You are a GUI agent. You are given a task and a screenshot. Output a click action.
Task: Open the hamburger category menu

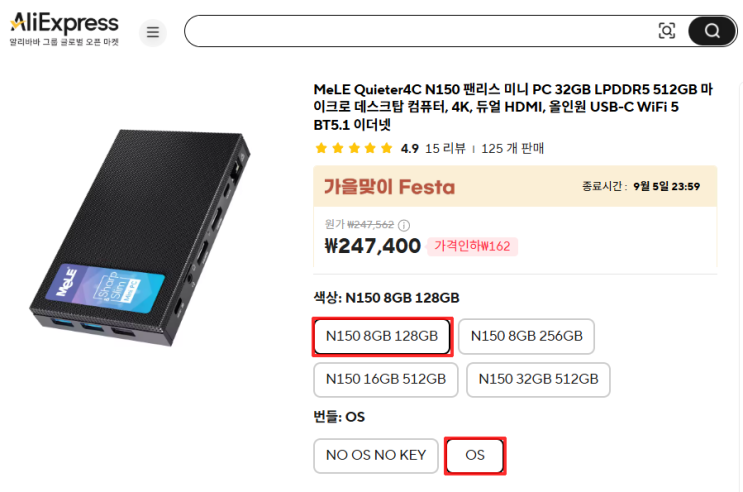coord(153,32)
